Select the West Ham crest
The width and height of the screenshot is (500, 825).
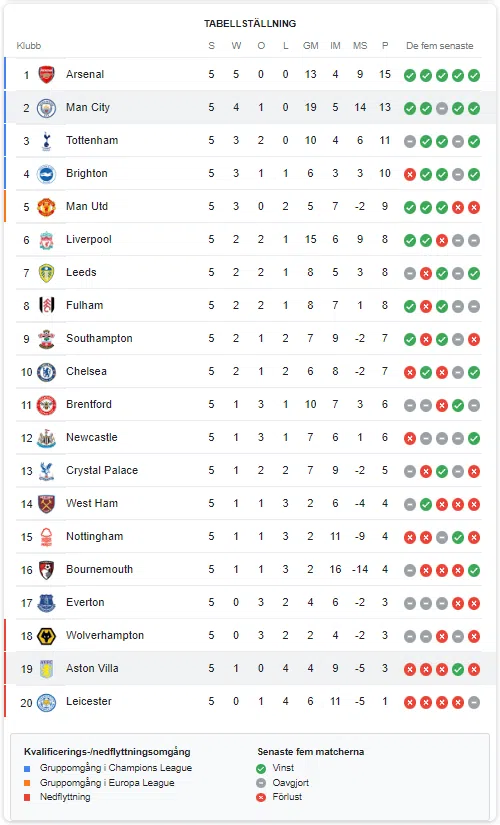click(x=46, y=504)
